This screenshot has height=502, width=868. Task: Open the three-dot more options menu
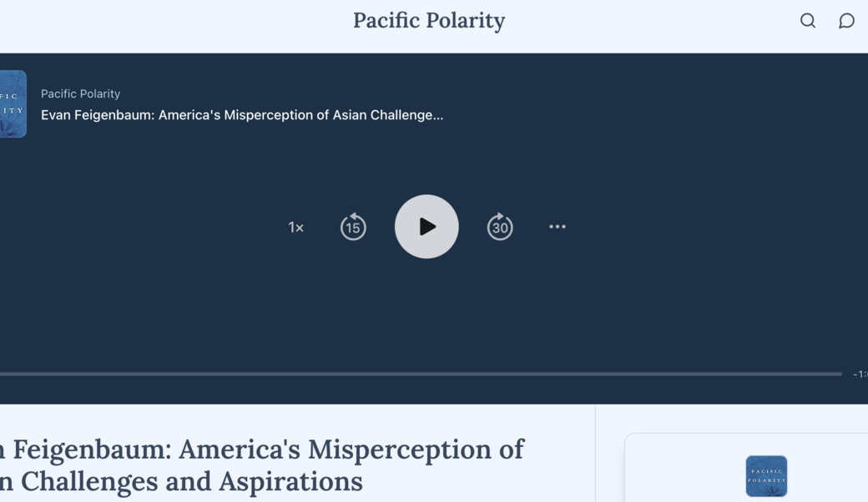(558, 227)
